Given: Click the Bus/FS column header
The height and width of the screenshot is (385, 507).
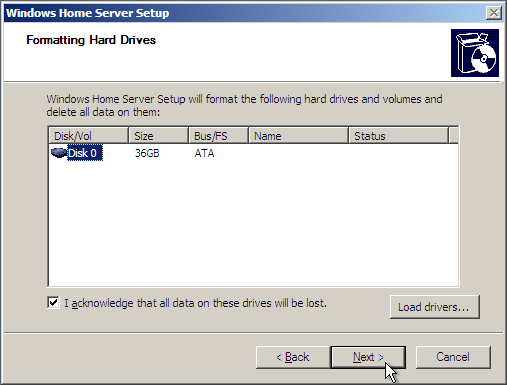Looking at the screenshot, I should [x=219, y=136].
